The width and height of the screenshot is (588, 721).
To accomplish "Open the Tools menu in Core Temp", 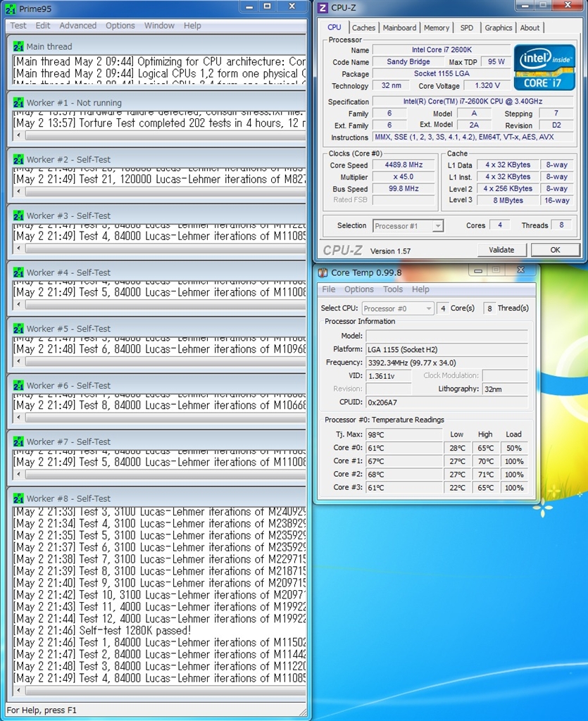I will pyautogui.click(x=393, y=289).
